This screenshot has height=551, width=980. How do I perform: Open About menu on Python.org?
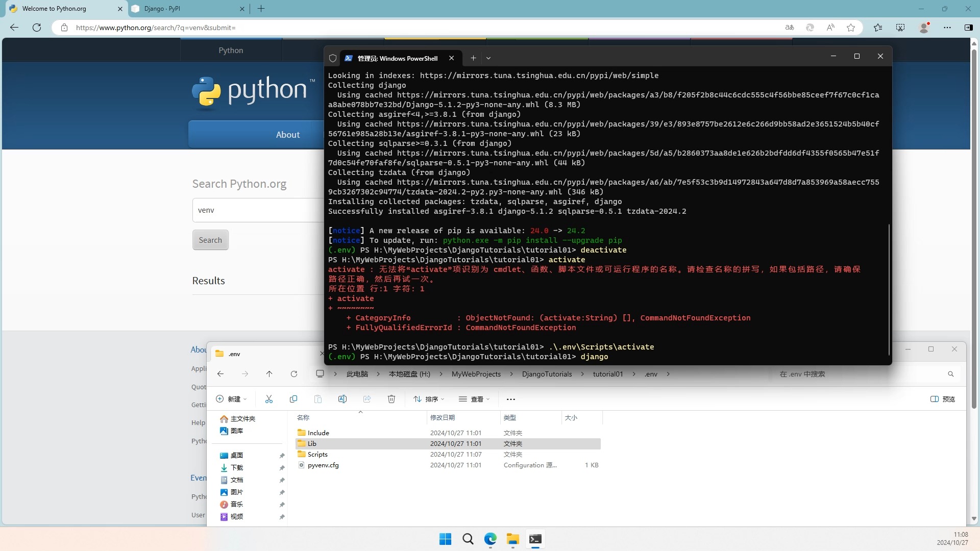[288, 135]
